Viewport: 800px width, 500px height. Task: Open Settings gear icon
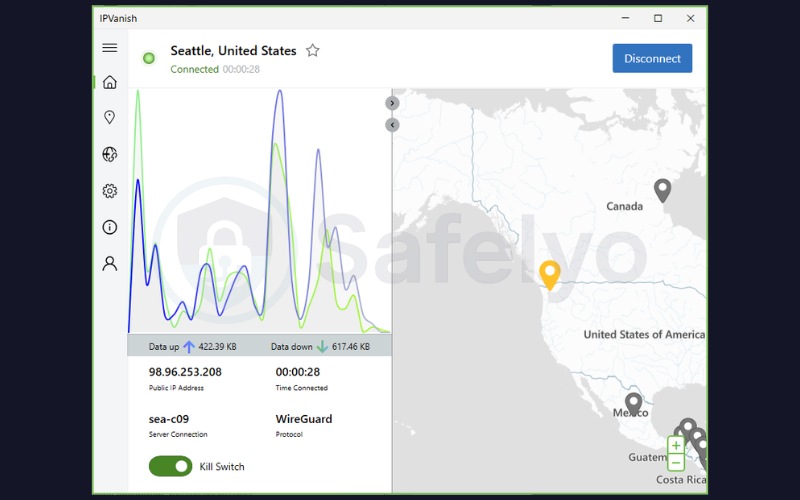[x=110, y=191]
